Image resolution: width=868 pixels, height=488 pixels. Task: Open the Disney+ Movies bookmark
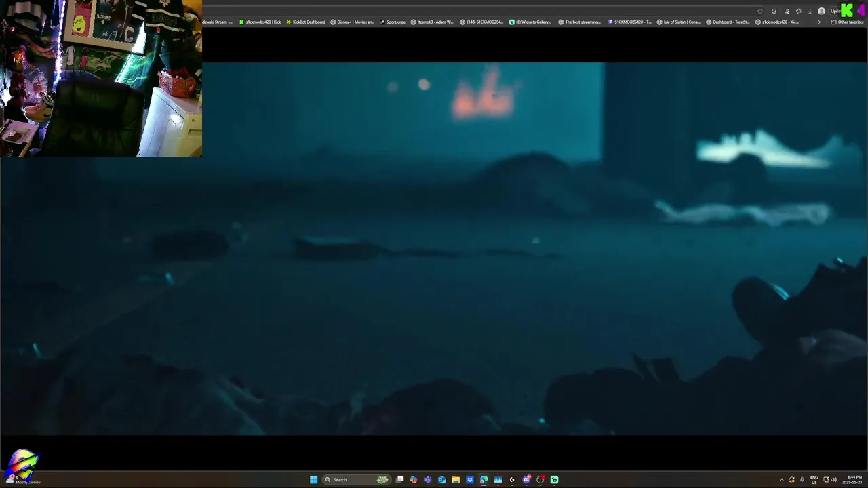[x=352, y=22]
